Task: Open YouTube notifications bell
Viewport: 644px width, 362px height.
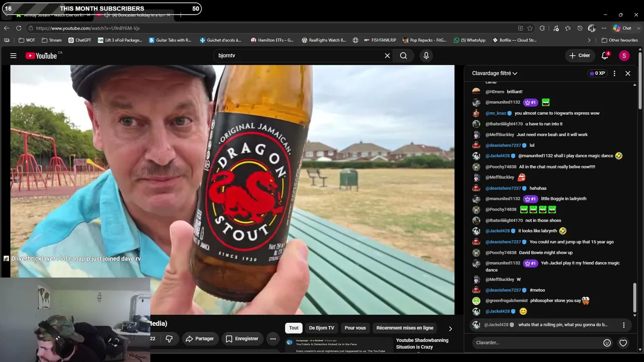Action: tap(605, 55)
